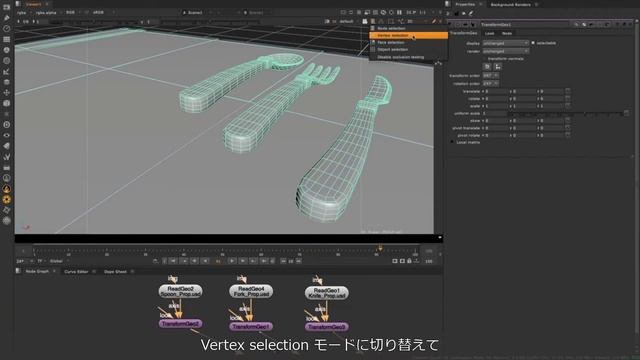640x360 pixels.
Task: Open the transform order dropdown
Action: pyautogui.click(x=491, y=76)
